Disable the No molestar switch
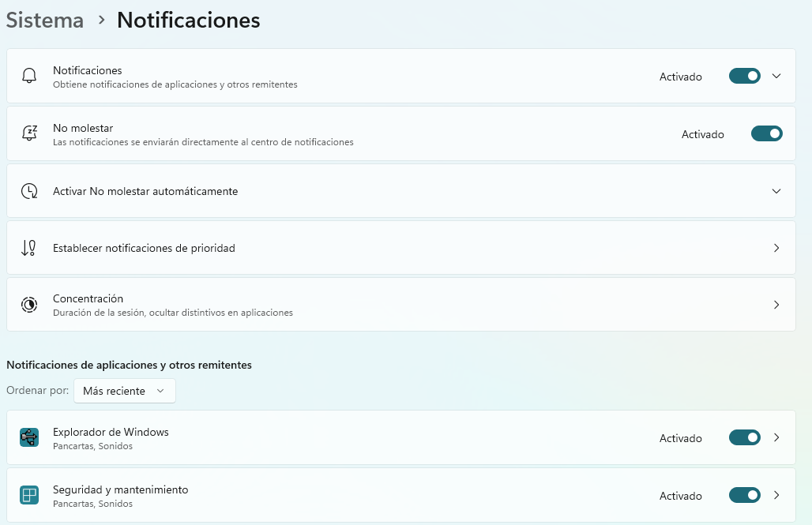Image resolution: width=812 pixels, height=525 pixels. click(x=767, y=133)
